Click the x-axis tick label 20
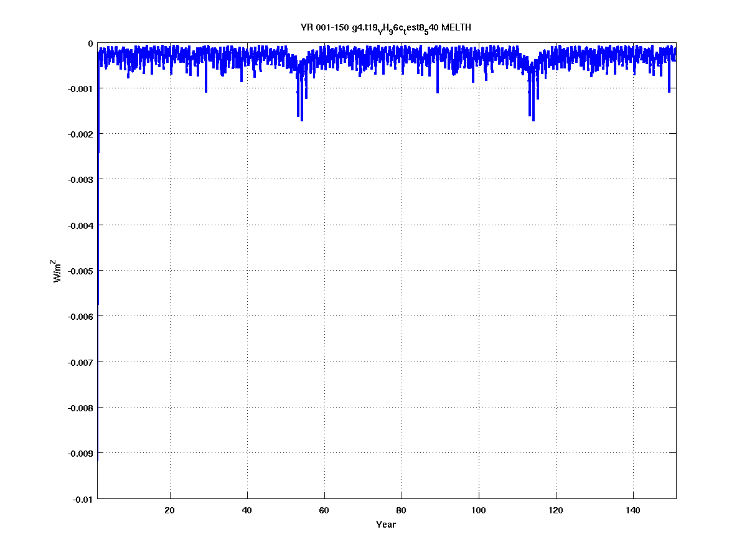The height and width of the screenshot is (560, 747). (x=169, y=510)
